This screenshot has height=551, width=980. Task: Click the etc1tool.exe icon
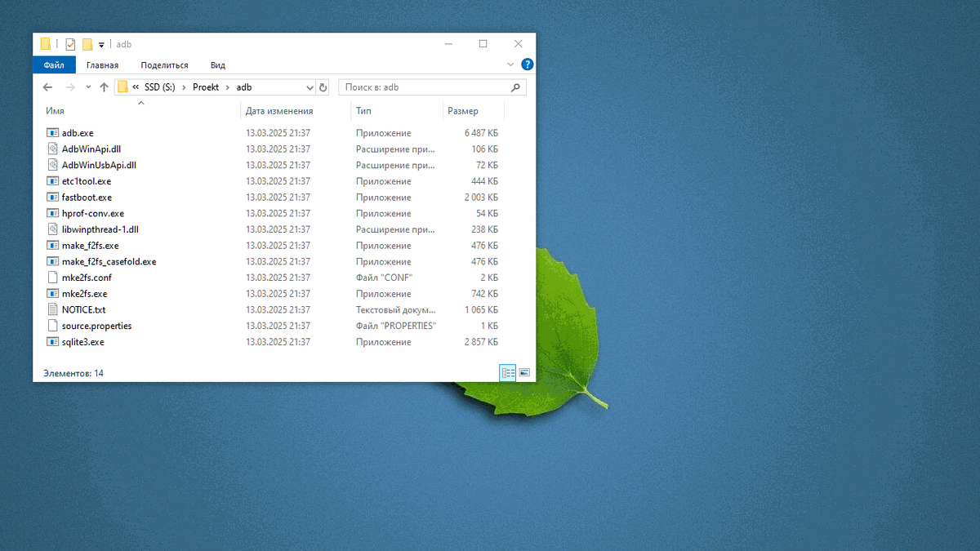pyautogui.click(x=53, y=181)
